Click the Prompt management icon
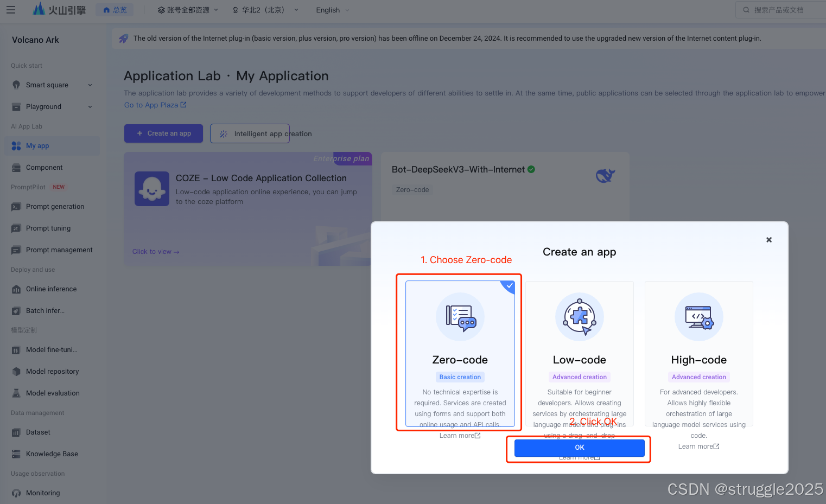Image resolution: width=826 pixels, height=504 pixels. pos(16,250)
